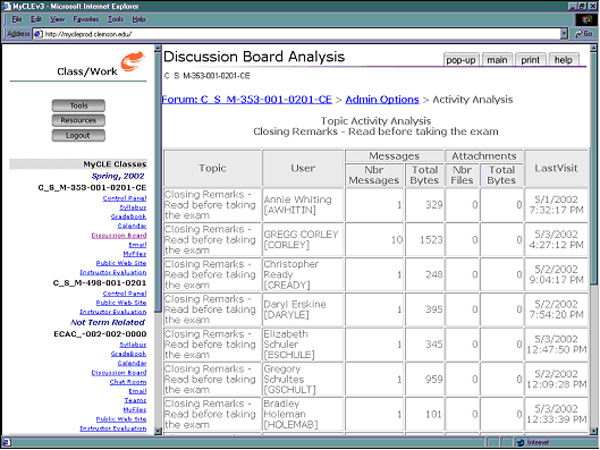Open MyFiles under C_S_M-353-001-0201-CE
The image size is (600, 450).
coord(134,254)
